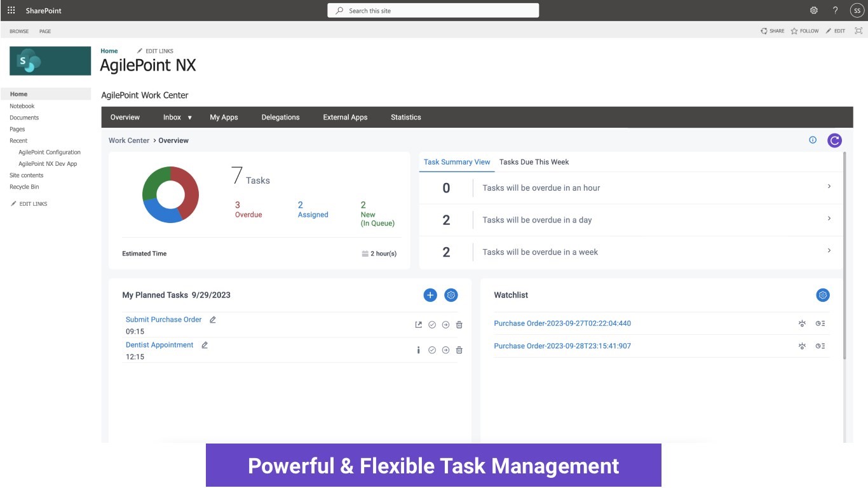Expand tasks overdue in a day
868x488 pixels.
tap(829, 218)
